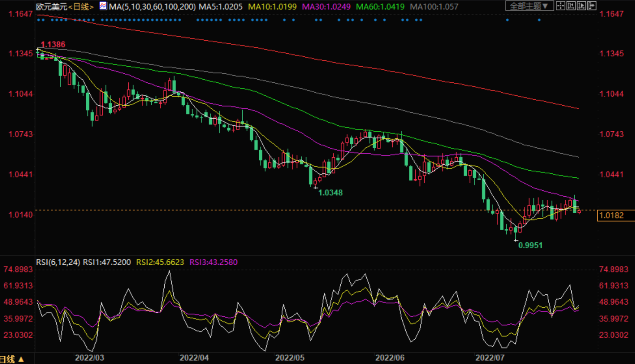Click the MA10:1.0199 value
Viewport: 635px width, 364px height.
coord(272,7)
